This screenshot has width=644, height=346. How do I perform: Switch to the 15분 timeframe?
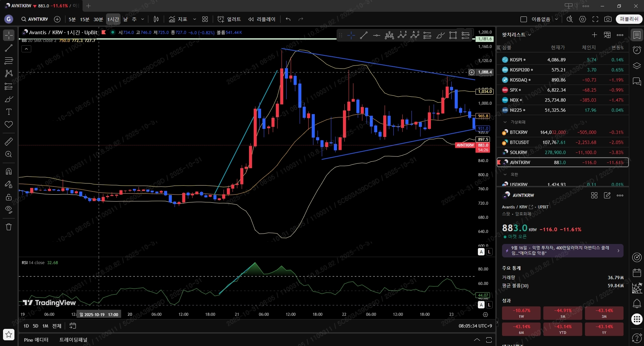click(85, 19)
